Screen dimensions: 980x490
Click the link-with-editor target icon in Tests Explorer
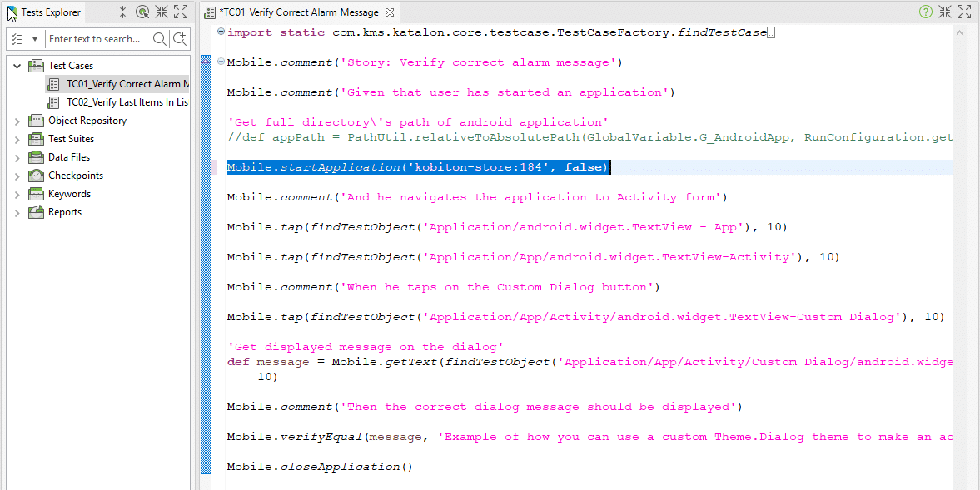point(142,12)
